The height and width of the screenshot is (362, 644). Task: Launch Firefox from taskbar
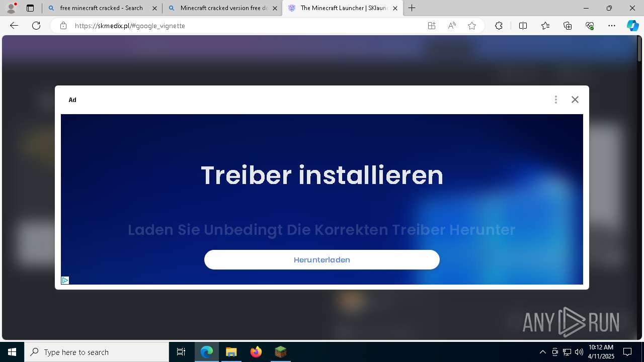pos(256,352)
